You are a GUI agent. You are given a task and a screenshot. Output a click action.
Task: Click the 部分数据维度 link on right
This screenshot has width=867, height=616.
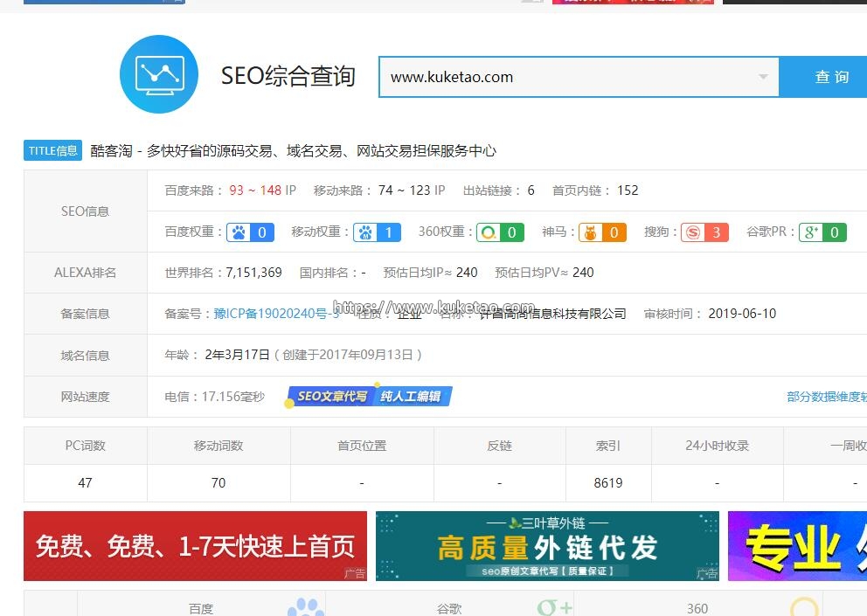[x=826, y=397]
